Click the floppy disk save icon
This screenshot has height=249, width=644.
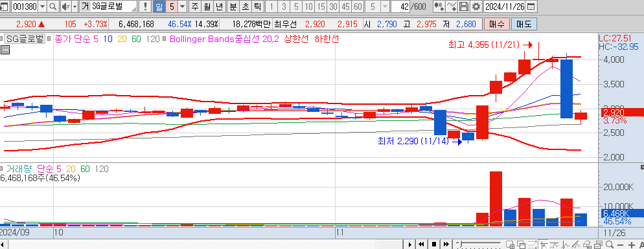coord(464,6)
